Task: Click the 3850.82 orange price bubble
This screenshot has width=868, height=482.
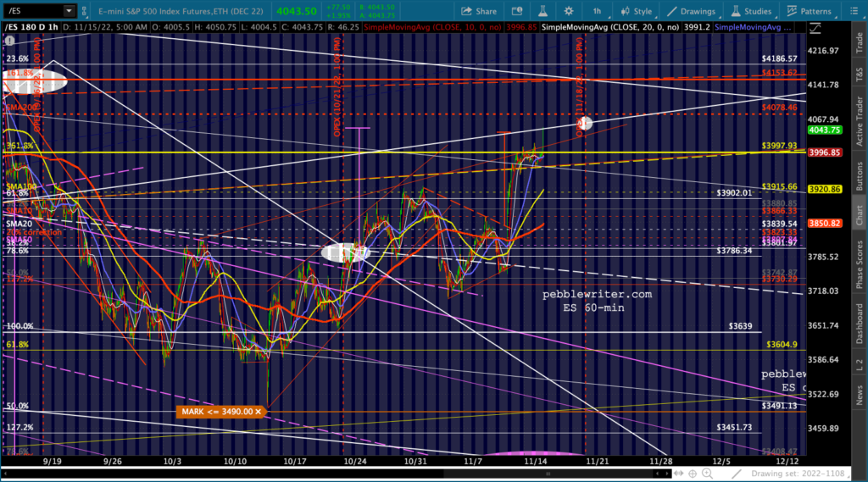Action: click(x=824, y=224)
